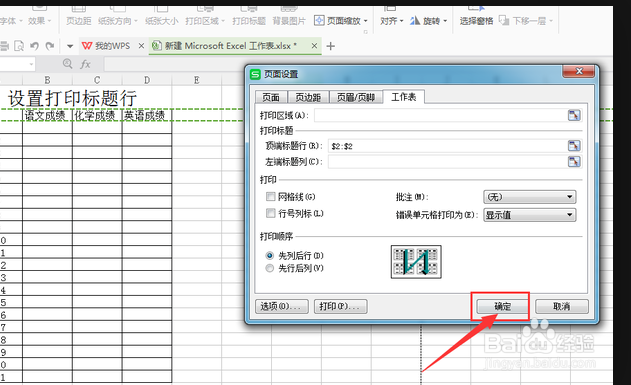The height and width of the screenshot is (385, 631).
Task: Click the left title column range selector icon
Action: click(574, 162)
